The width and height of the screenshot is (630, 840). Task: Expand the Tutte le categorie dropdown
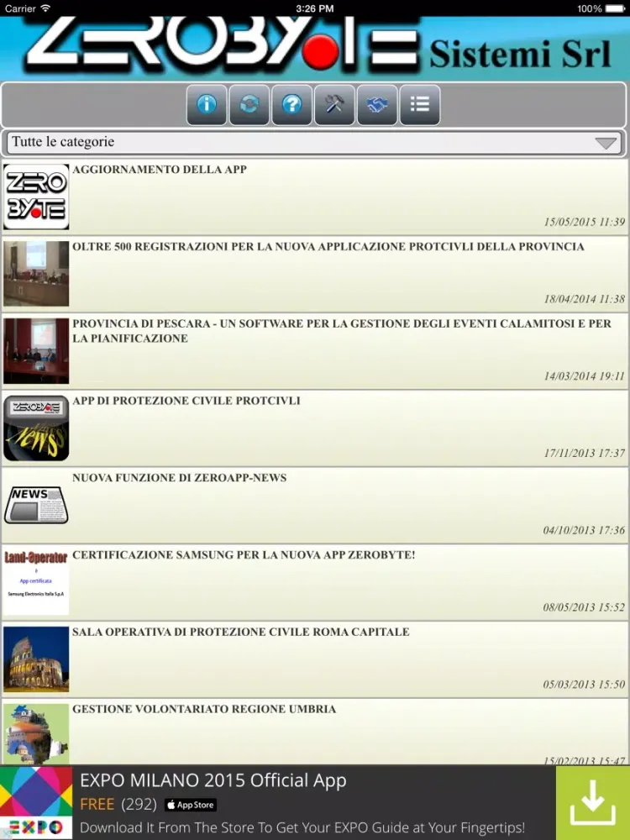314,143
